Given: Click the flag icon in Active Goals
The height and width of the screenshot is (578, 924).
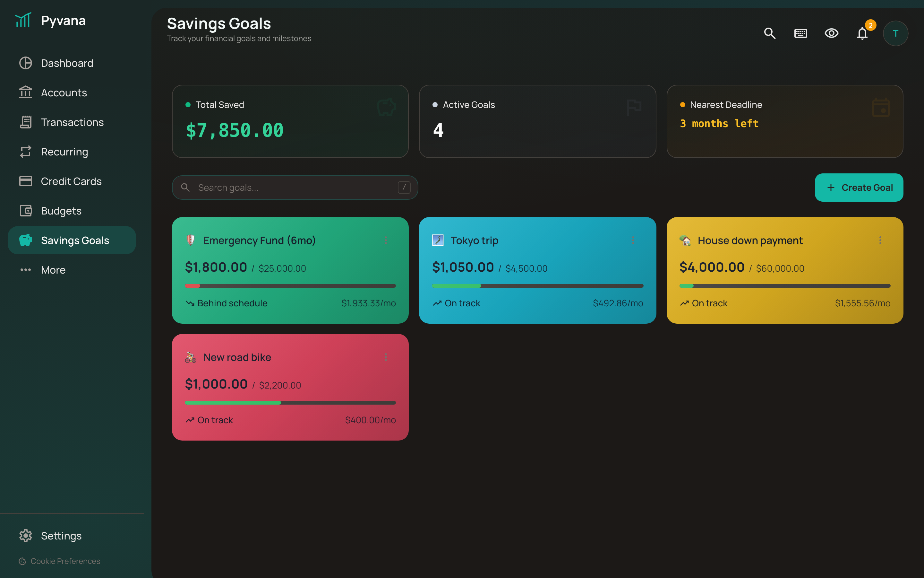Looking at the screenshot, I should point(634,108).
